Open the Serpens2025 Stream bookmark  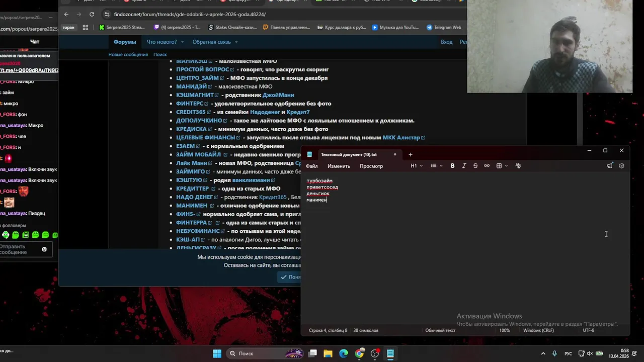pos(122,27)
